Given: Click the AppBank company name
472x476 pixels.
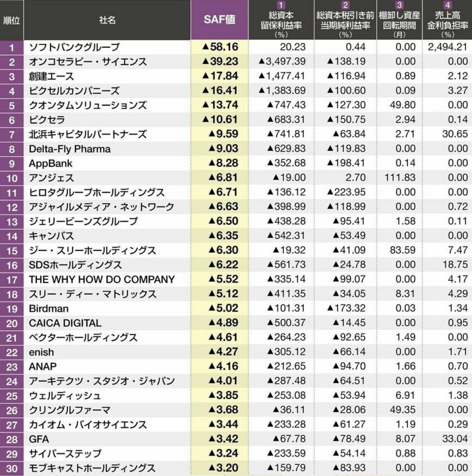Looking at the screenshot, I should click(x=51, y=163).
